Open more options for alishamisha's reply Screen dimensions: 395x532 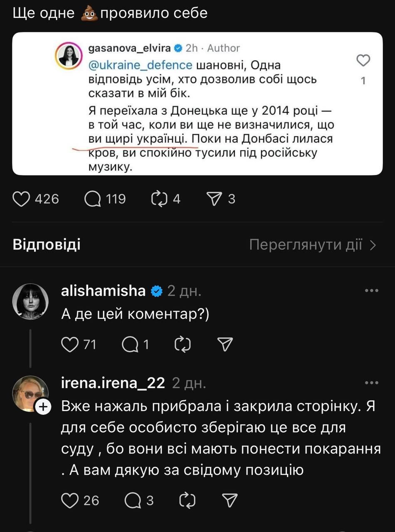point(371,291)
